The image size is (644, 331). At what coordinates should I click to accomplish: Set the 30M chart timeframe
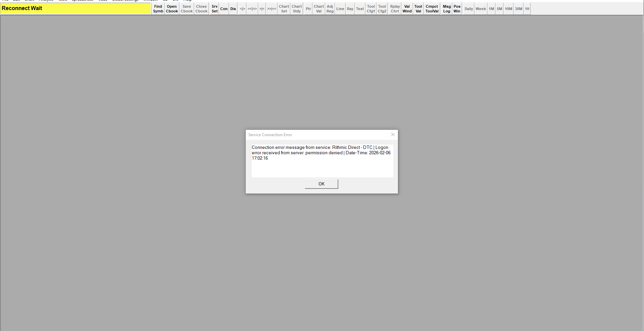coord(519,9)
